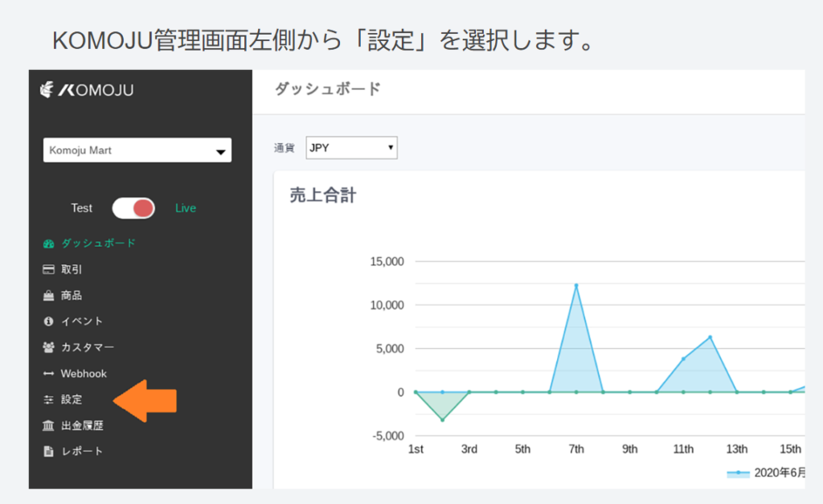Screen dimensions: 823x504
Task: Click the chart peak data point at 12th
Action: click(710, 337)
